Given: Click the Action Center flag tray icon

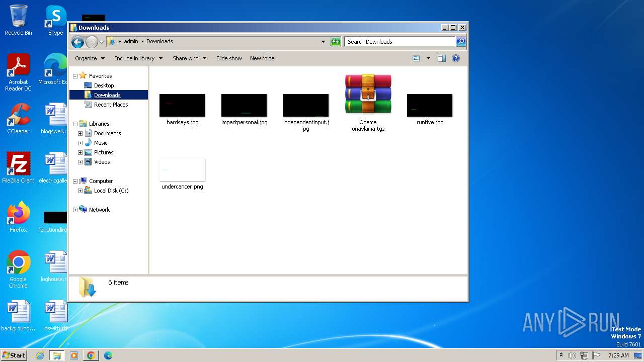Looking at the screenshot, I should (596, 355).
